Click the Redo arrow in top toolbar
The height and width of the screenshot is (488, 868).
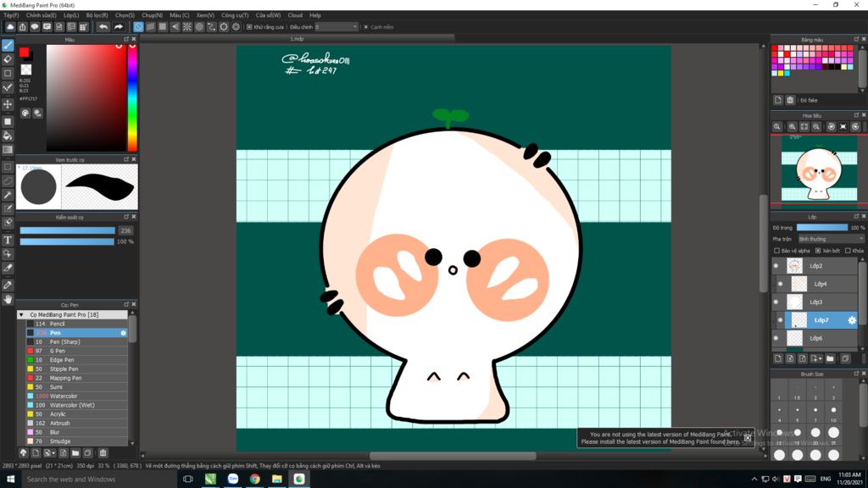click(118, 26)
